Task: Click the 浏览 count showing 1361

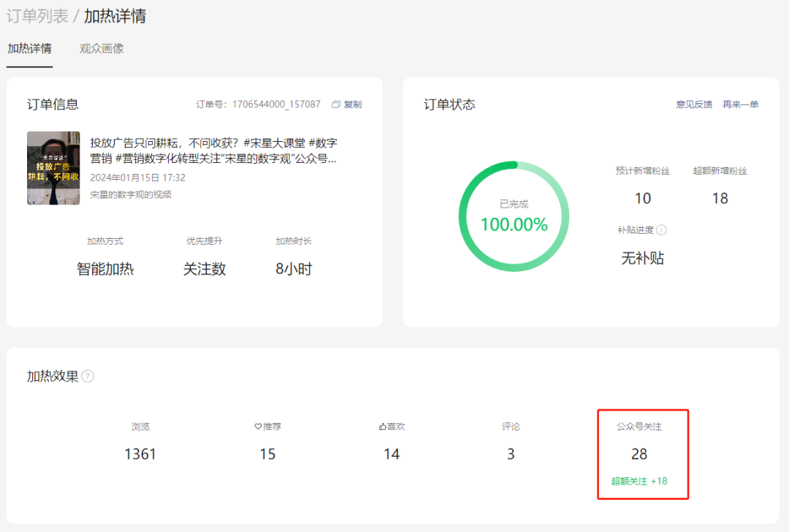Action: [x=140, y=454]
